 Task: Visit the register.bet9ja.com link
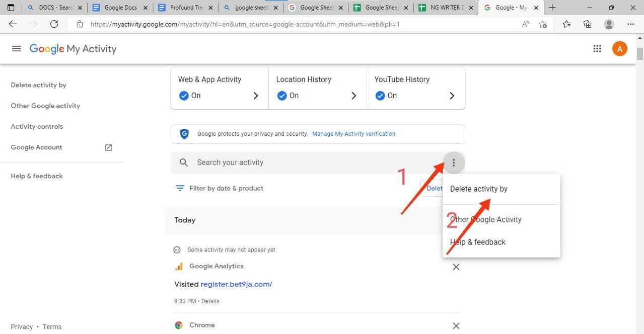[236, 284]
